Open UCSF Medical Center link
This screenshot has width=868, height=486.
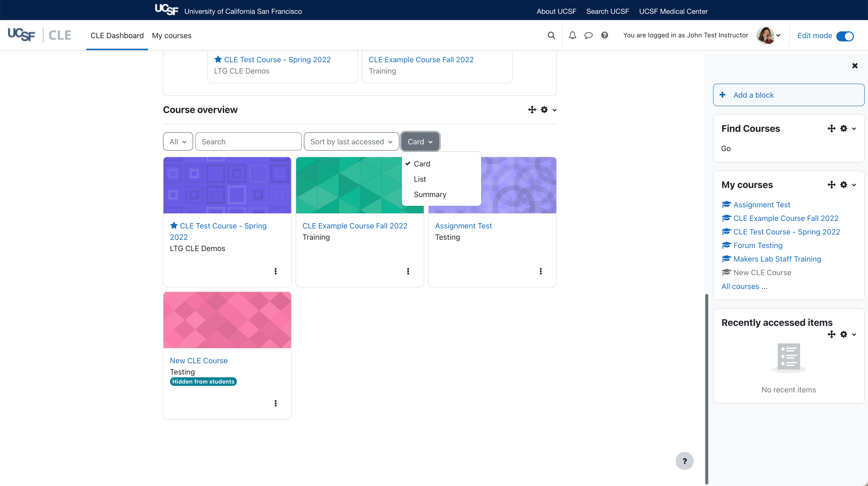[x=673, y=12]
